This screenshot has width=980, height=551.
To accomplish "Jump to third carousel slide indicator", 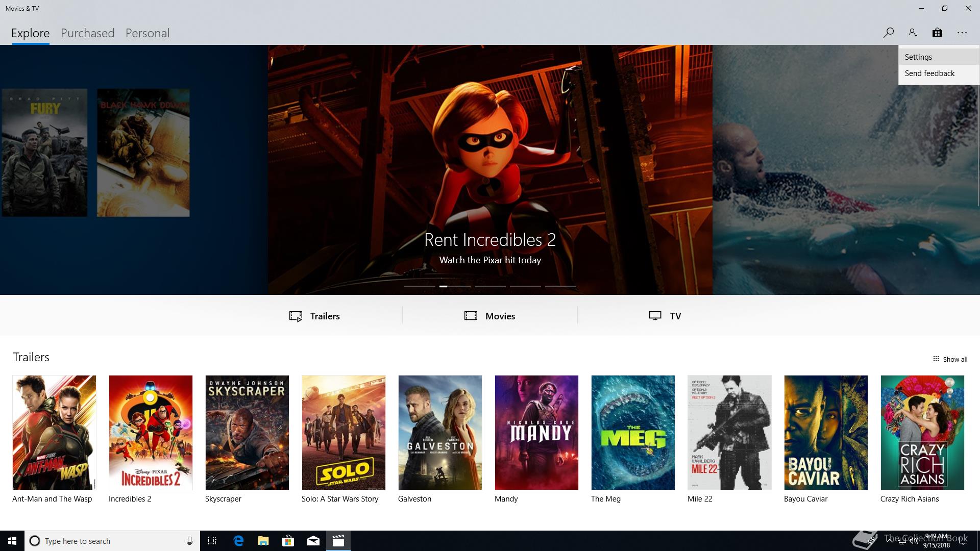I will (490, 287).
